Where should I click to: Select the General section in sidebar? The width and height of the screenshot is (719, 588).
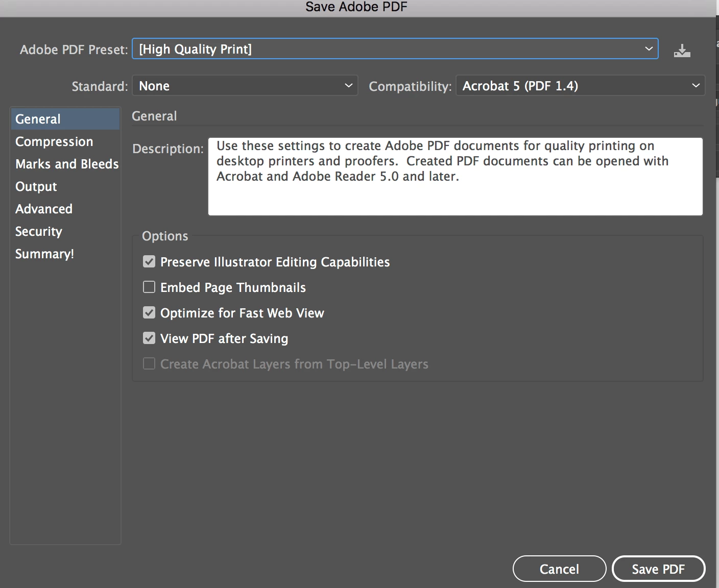(x=65, y=119)
